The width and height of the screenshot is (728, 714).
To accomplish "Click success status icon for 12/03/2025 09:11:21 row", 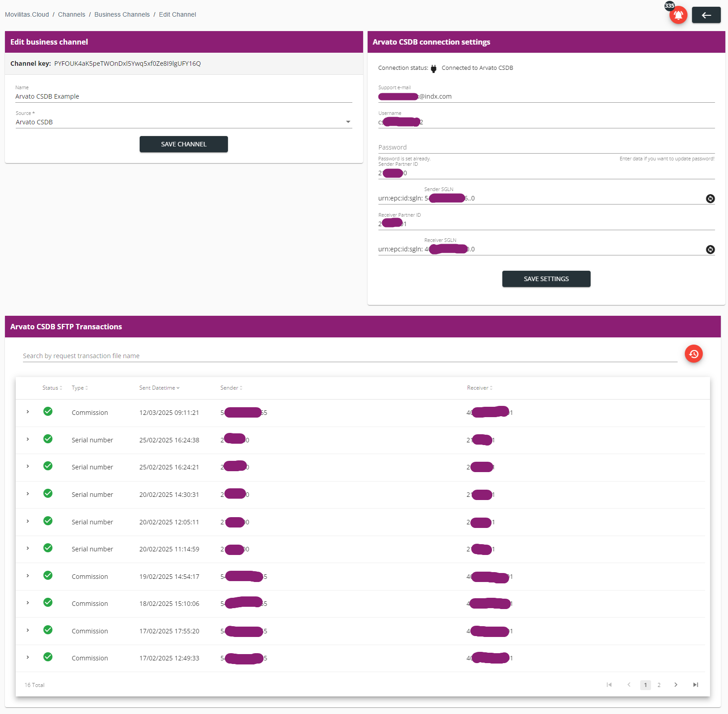I will (x=48, y=411).
